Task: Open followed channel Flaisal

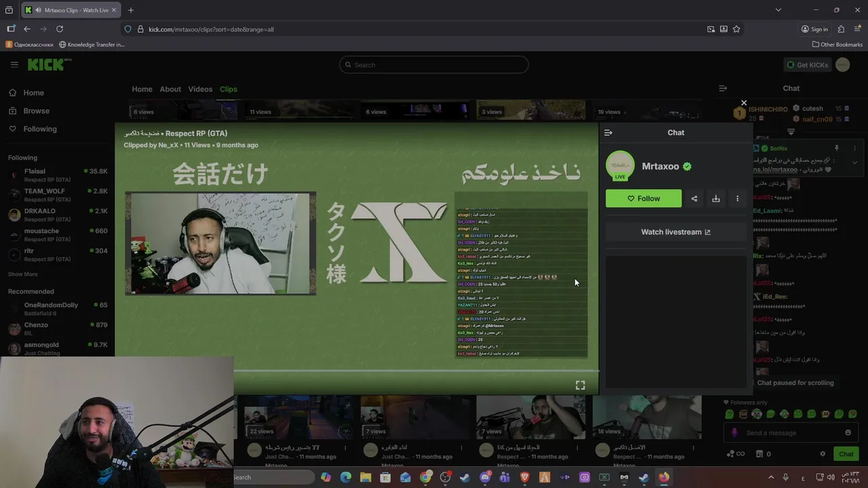Action: [58, 176]
